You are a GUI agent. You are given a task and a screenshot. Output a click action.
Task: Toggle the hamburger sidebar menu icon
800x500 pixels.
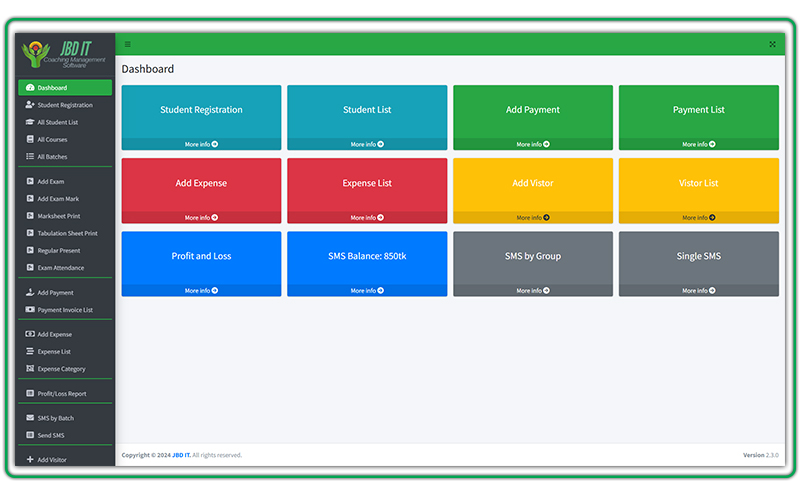point(128,44)
